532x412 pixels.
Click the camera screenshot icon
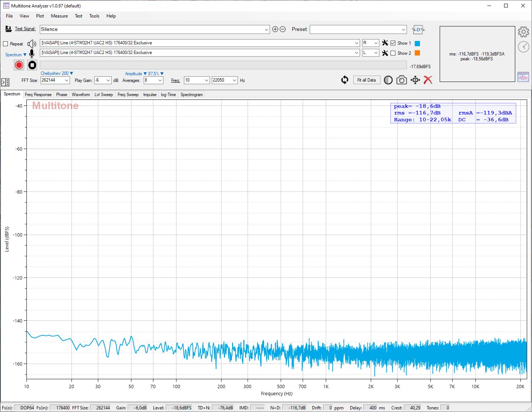click(402, 80)
